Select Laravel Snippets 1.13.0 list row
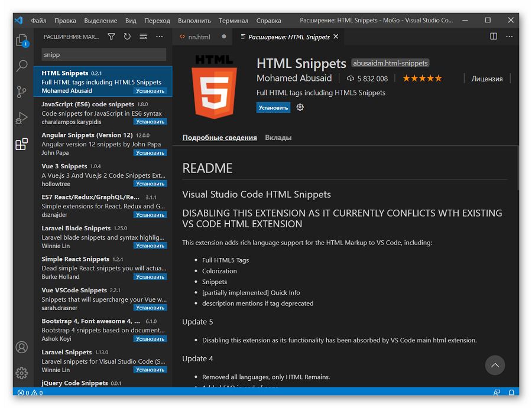 coord(103,361)
